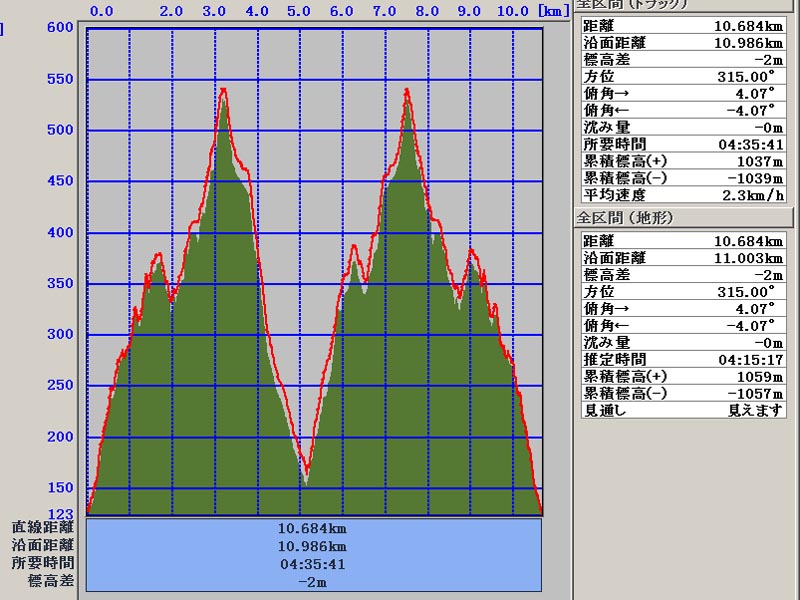This screenshot has width=800, height=600.
Task: Click the first peak near 3.2 km
Action: (x=223, y=90)
